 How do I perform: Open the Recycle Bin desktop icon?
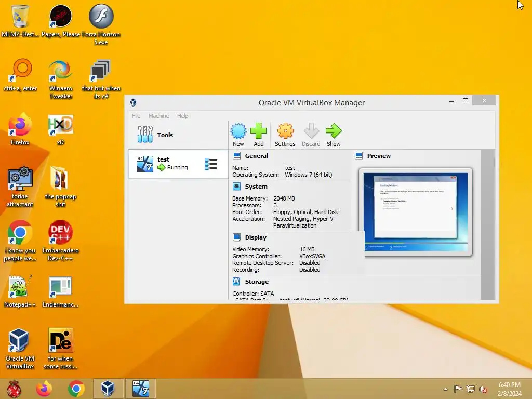pos(20,21)
